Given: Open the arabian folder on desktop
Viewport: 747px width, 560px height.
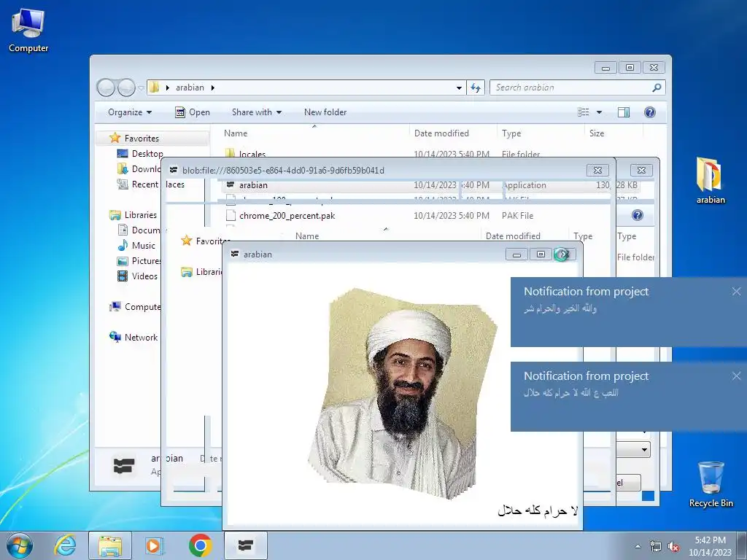Looking at the screenshot, I should 711,181.
